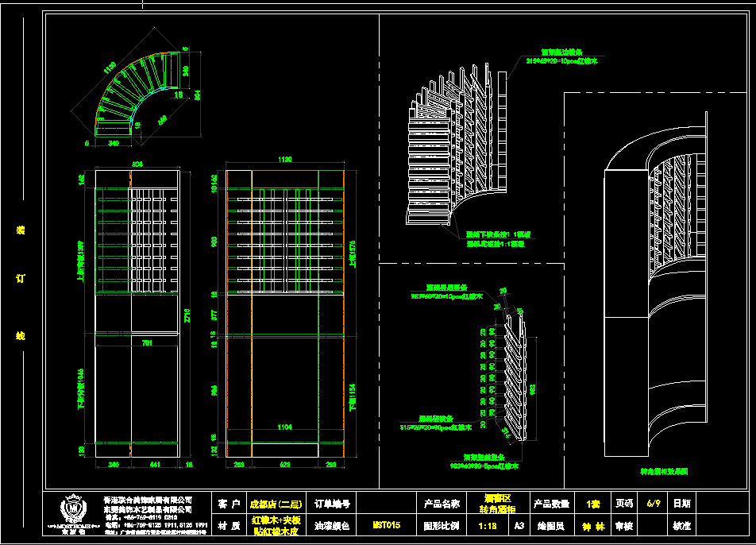Select the 6/9 page number cell
This screenshot has height=545, width=756.
click(x=654, y=504)
